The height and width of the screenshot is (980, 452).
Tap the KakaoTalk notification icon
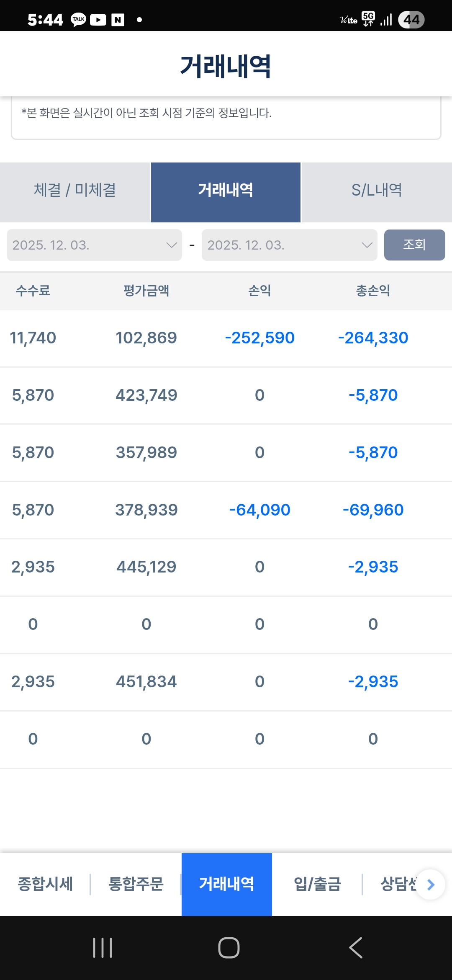tap(78, 20)
